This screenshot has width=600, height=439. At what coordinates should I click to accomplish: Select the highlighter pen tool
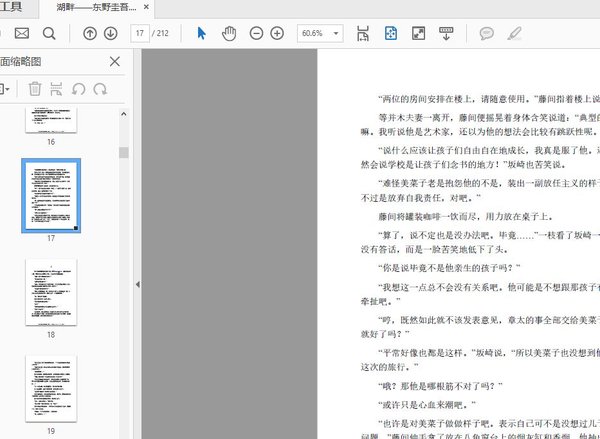click(514, 33)
